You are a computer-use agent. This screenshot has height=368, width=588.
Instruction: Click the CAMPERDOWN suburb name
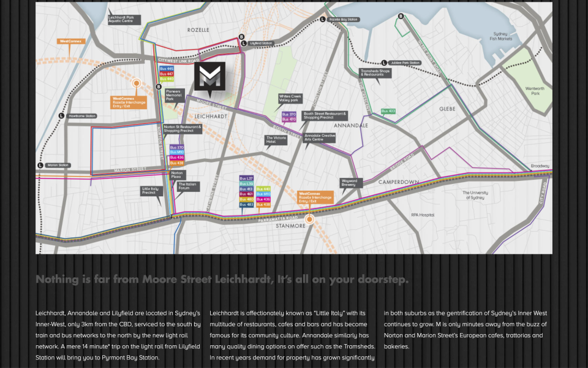point(399,183)
